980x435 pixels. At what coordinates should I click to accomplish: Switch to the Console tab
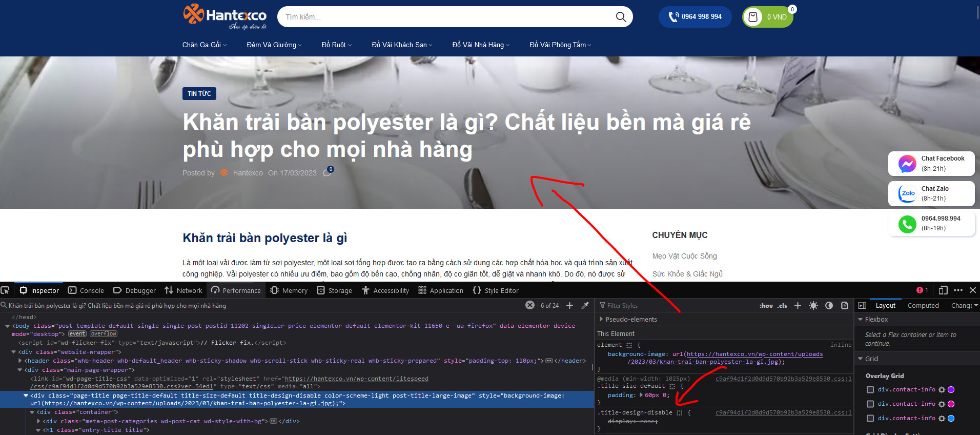[86, 290]
